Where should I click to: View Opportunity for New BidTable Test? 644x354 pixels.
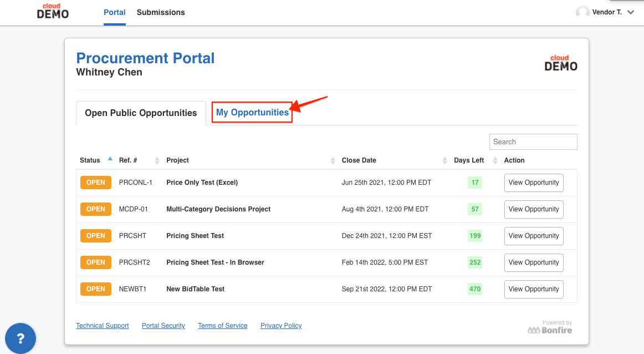click(534, 289)
